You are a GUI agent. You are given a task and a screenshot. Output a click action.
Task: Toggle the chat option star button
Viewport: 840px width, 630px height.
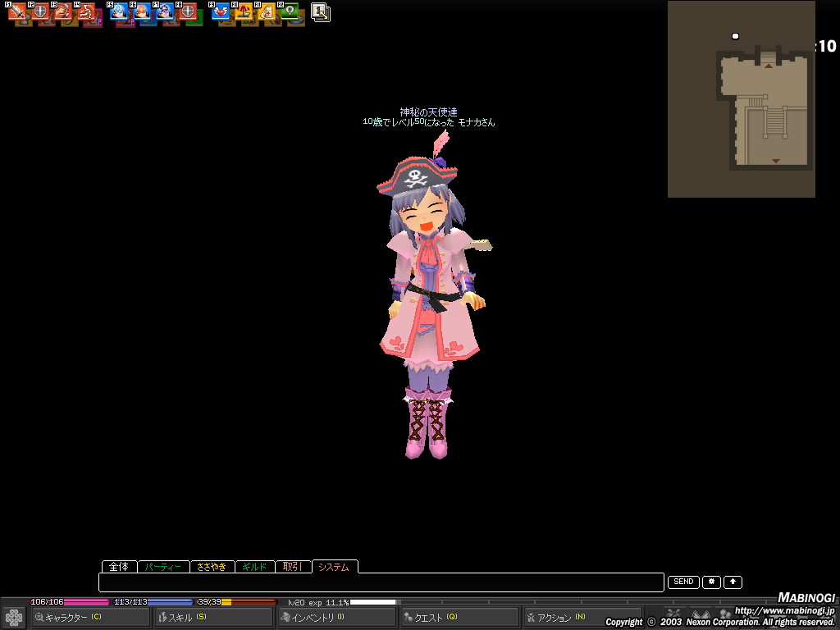coord(711,582)
